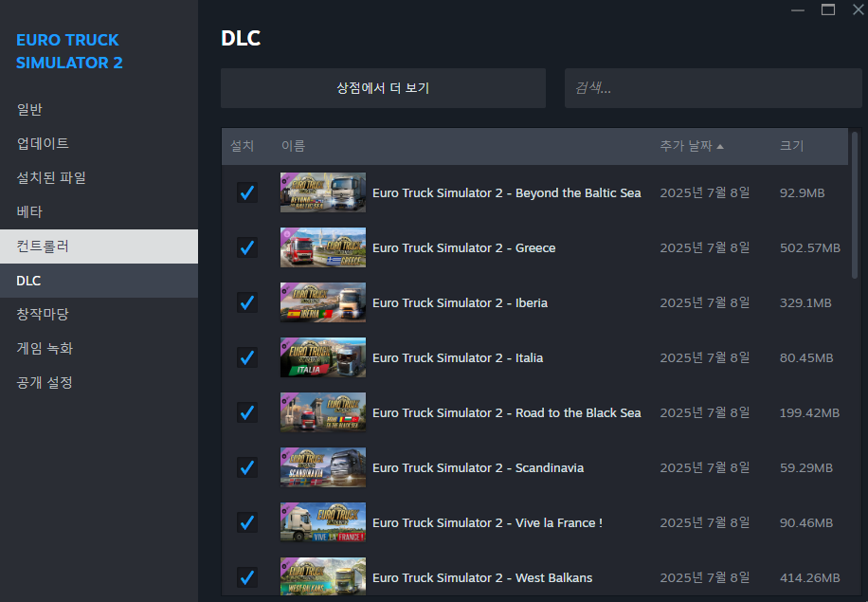Viewport: 868px width, 602px height.
Task: Click the Italia row date added
Action: [x=705, y=357]
